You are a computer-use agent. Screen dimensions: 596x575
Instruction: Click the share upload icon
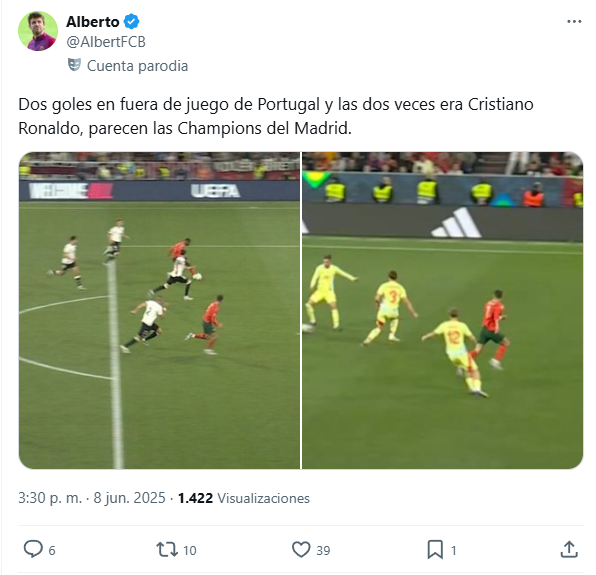pyautogui.click(x=569, y=550)
